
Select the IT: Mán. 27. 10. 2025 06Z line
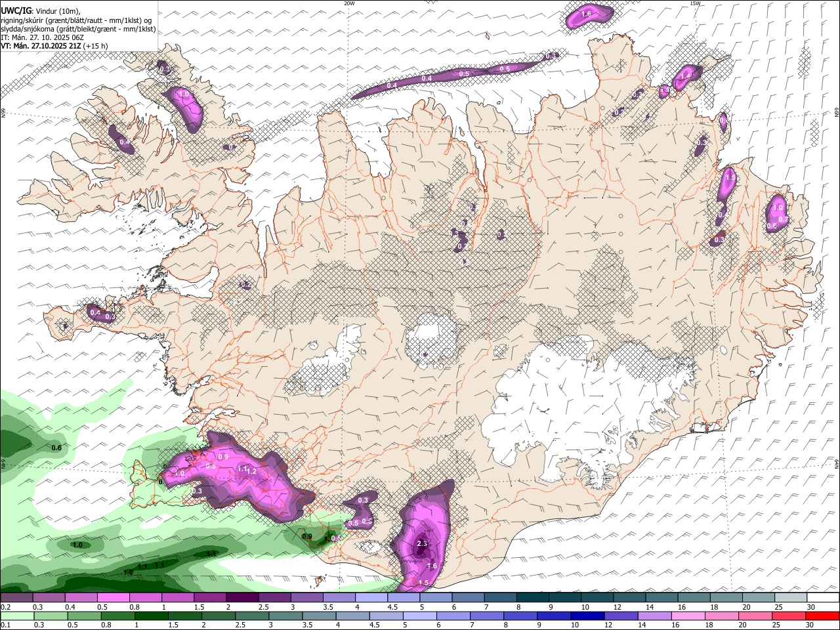coord(42,37)
